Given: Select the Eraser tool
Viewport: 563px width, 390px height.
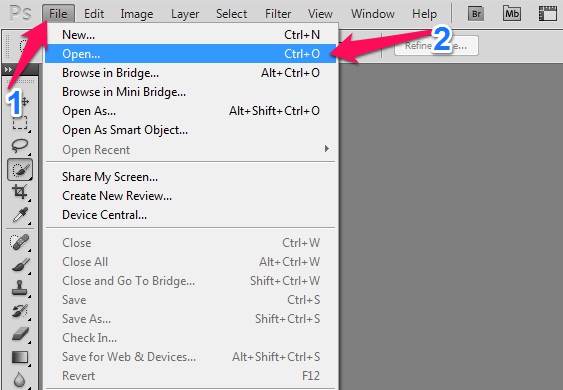Looking at the screenshot, I should (20, 334).
